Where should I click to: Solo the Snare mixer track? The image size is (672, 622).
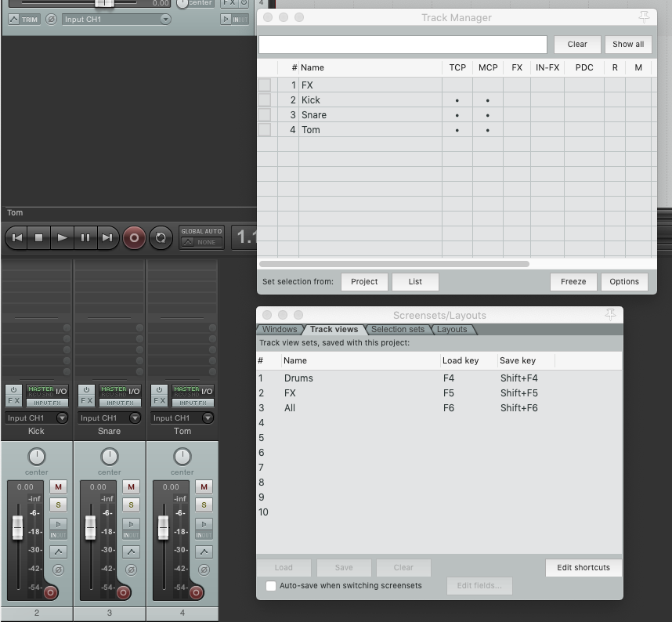point(131,504)
